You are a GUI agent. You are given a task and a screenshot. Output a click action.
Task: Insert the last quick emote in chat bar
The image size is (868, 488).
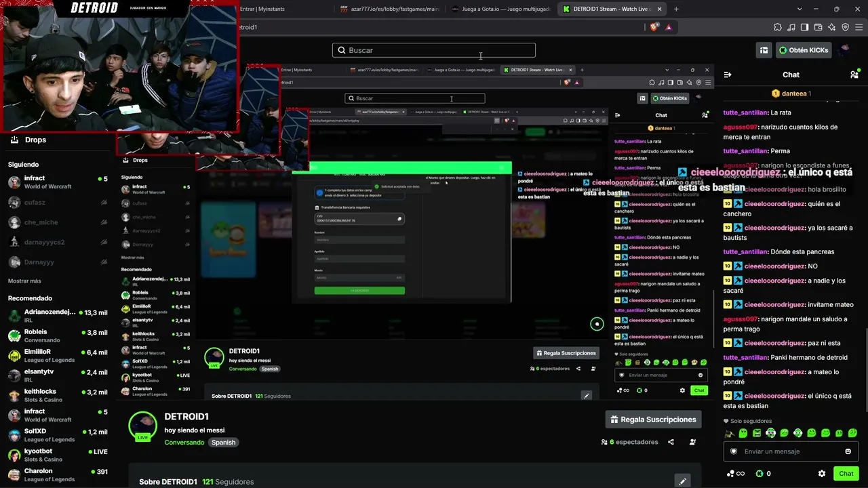tap(852, 433)
